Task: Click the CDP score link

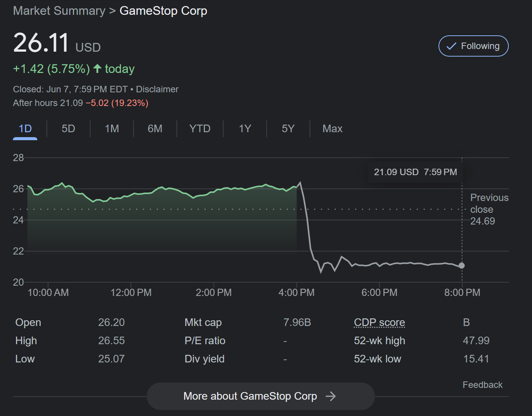Action: tap(379, 323)
